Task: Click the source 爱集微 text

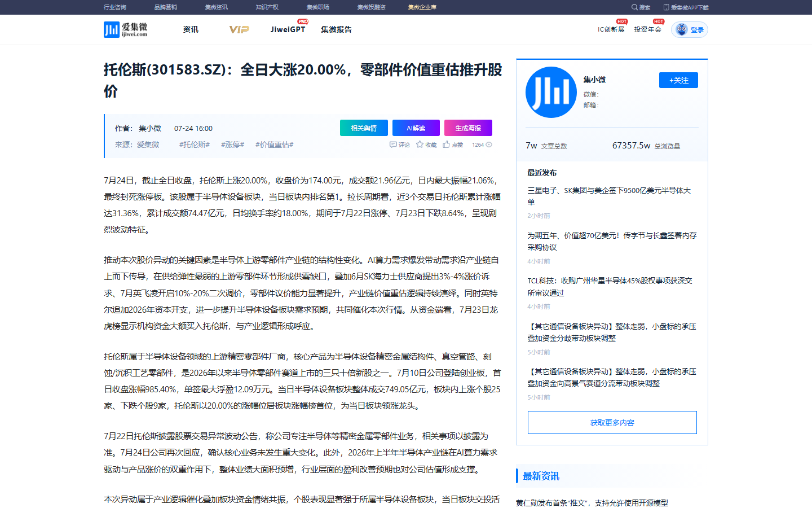Action: click(x=148, y=144)
